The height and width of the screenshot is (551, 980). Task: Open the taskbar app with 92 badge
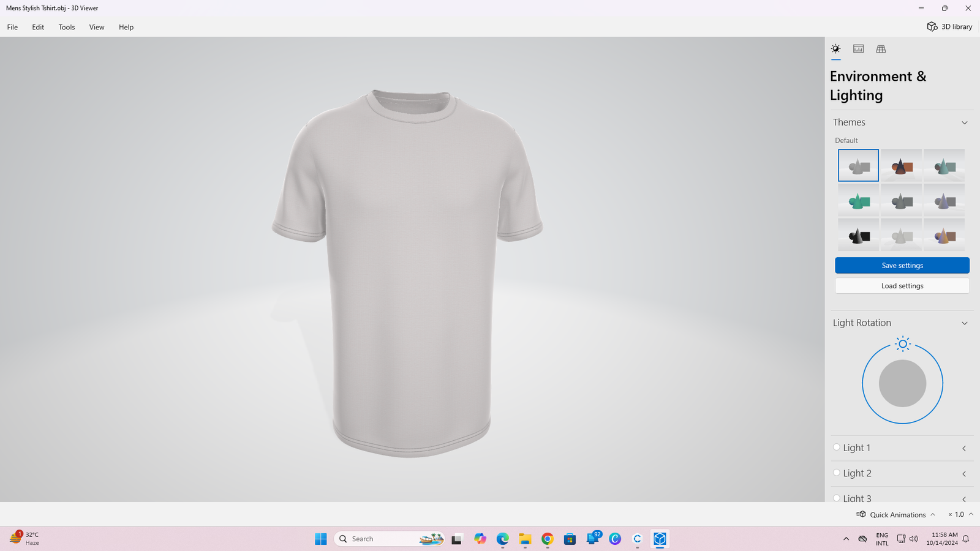[x=593, y=538]
